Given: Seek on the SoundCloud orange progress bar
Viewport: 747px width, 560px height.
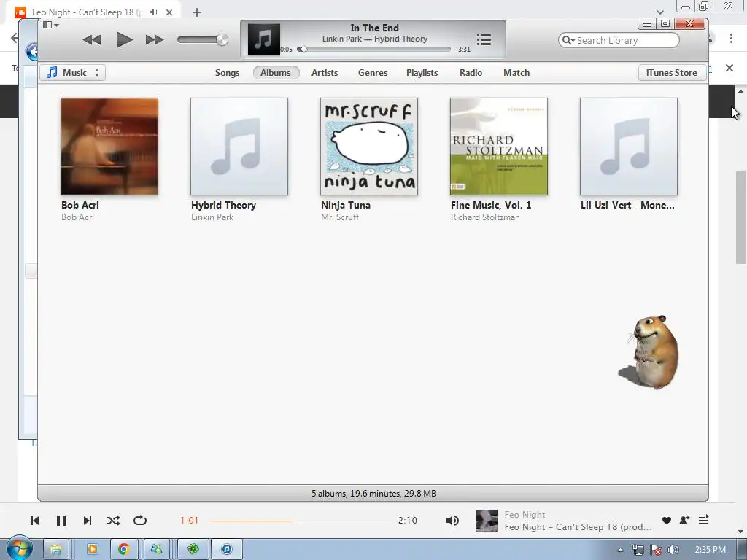Looking at the screenshot, I should (298, 521).
